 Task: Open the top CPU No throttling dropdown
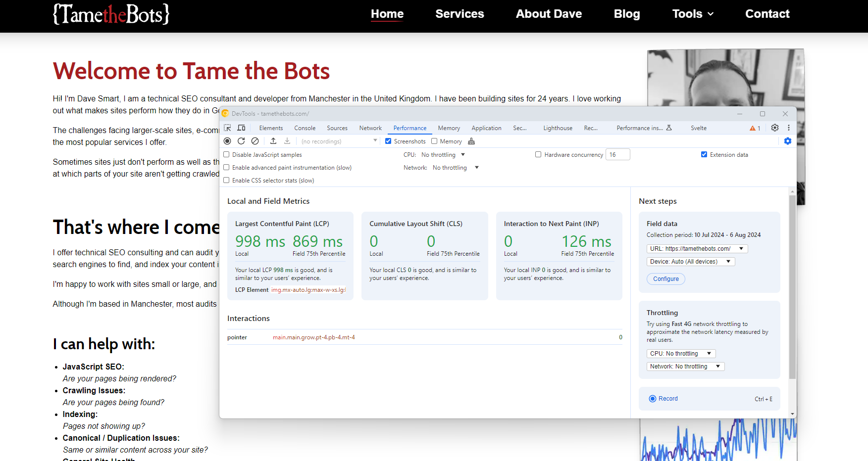[x=443, y=154]
